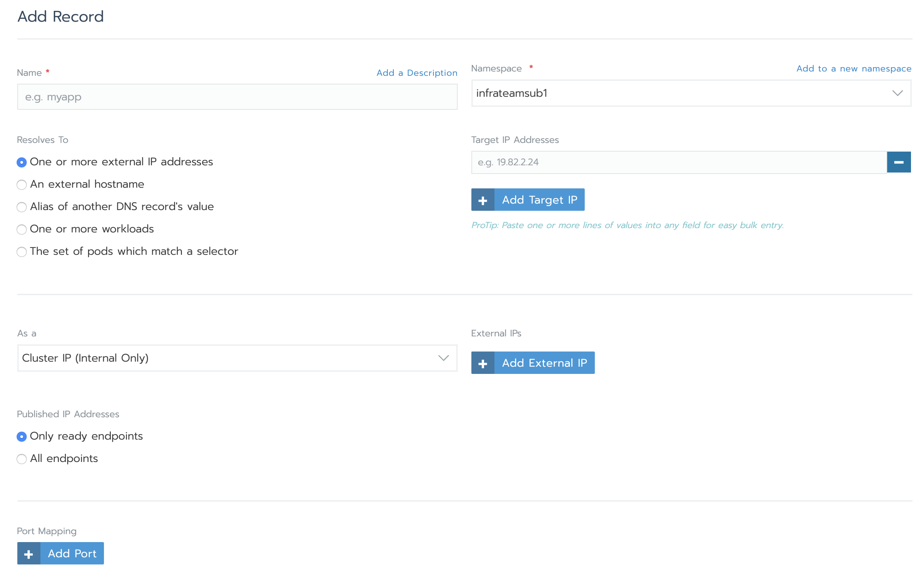Screen dimensions: 924x576
Task: Select 'Alias of another DNS record's value'
Action: (22, 207)
